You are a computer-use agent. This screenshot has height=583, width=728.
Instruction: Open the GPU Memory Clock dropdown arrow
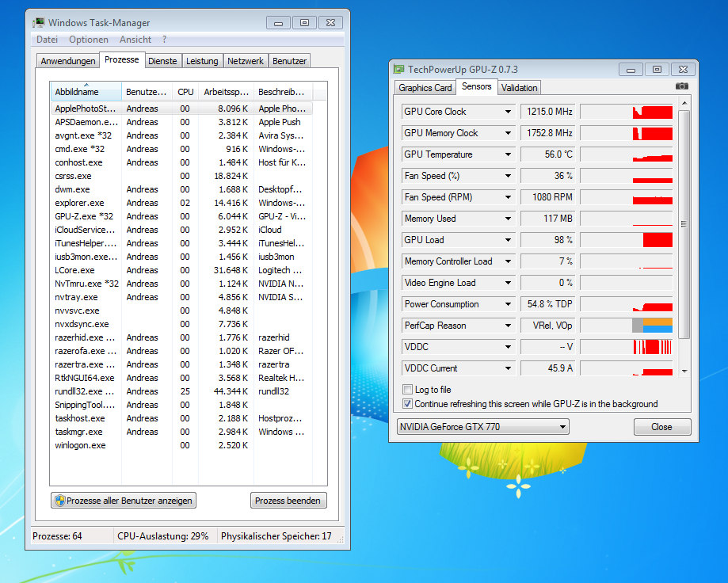coord(508,133)
